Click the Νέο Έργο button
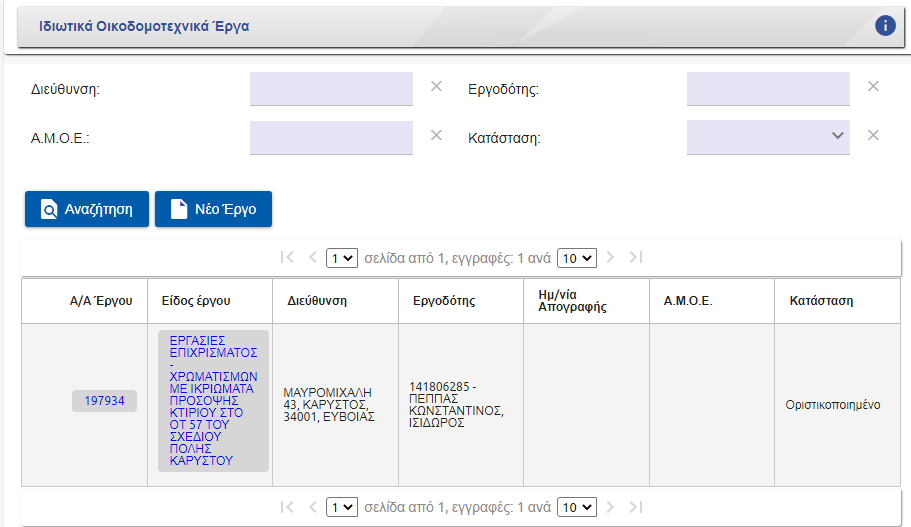The height and width of the screenshot is (527, 911). (213, 209)
